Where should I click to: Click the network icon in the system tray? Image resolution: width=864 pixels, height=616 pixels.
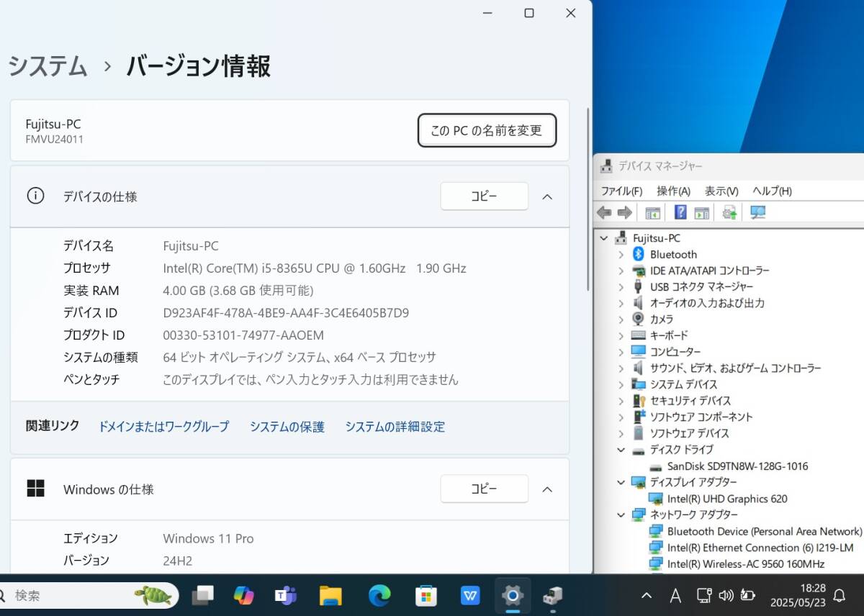coord(704,595)
